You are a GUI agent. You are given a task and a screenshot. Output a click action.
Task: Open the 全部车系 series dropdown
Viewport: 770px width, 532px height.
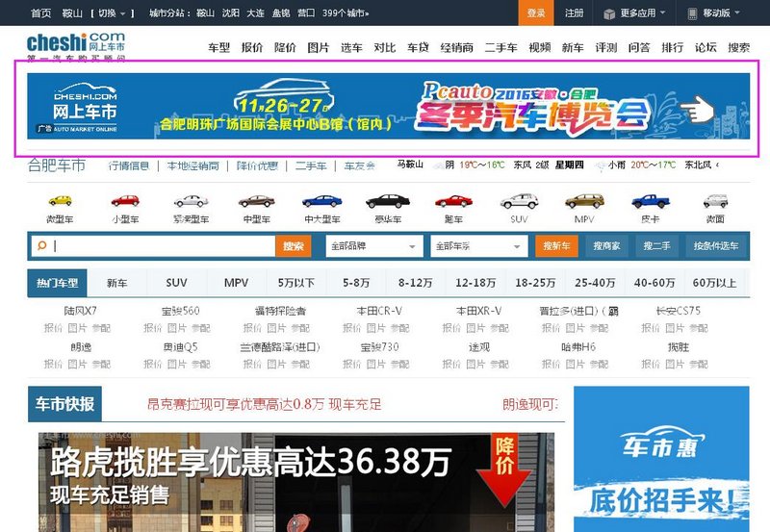(478, 246)
